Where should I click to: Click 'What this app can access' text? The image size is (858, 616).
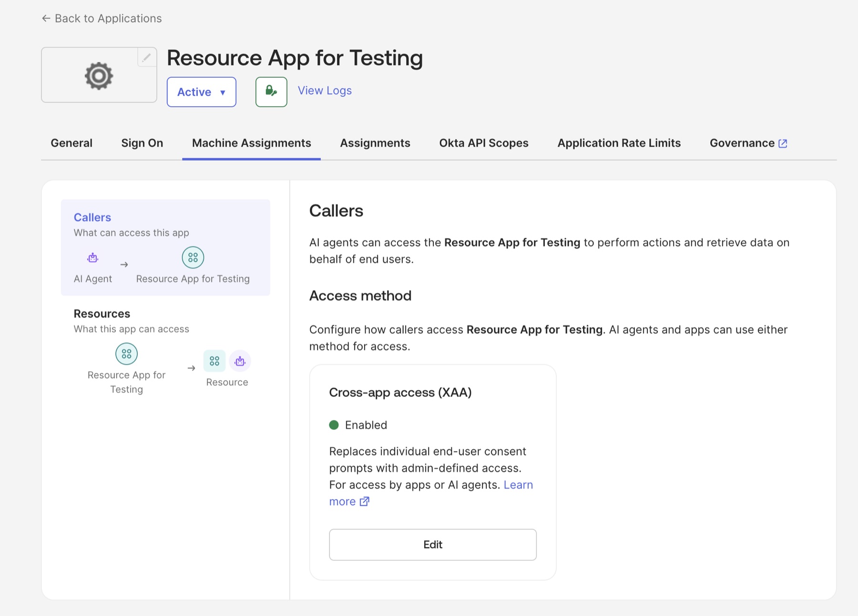pyautogui.click(x=132, y=329)
